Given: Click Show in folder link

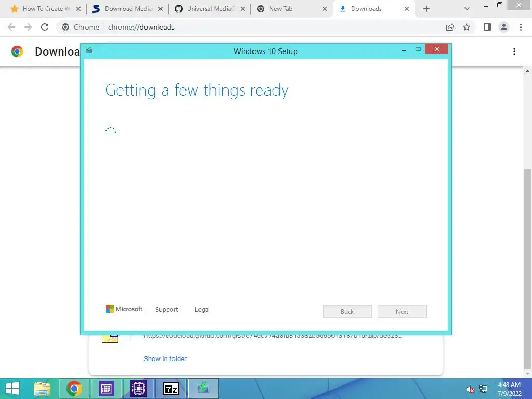Looking at the screenshot, I should coord(165,358).
